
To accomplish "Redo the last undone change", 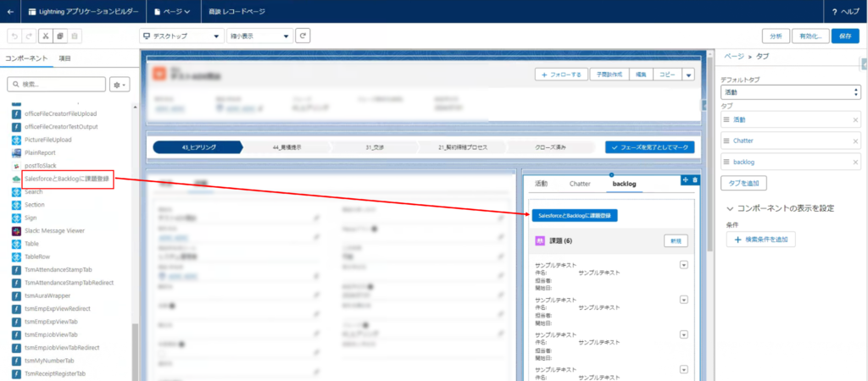I will [30, 36].
